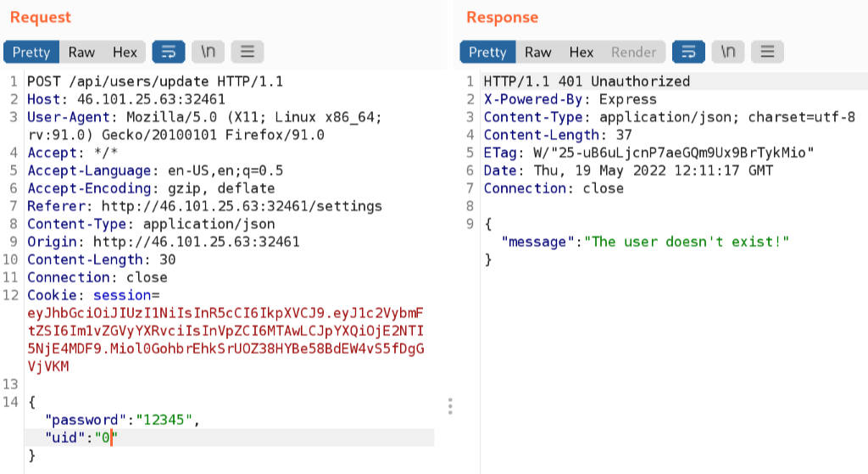Click the ETag header line

(648, 153)
